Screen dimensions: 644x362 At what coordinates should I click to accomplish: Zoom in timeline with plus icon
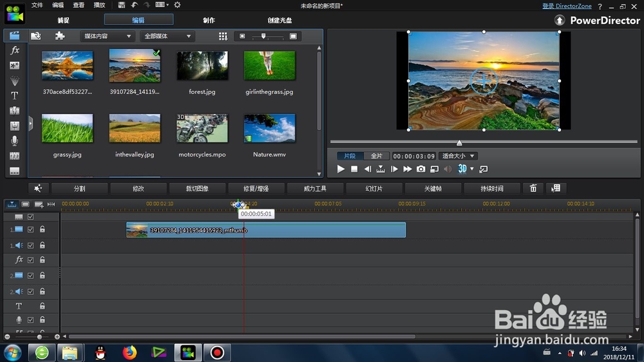pyautogui.click(x=57, y=336)
